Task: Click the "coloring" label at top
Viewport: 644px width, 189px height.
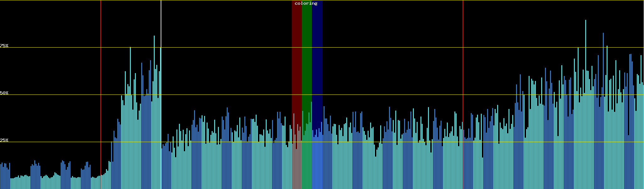Action: 306,3
